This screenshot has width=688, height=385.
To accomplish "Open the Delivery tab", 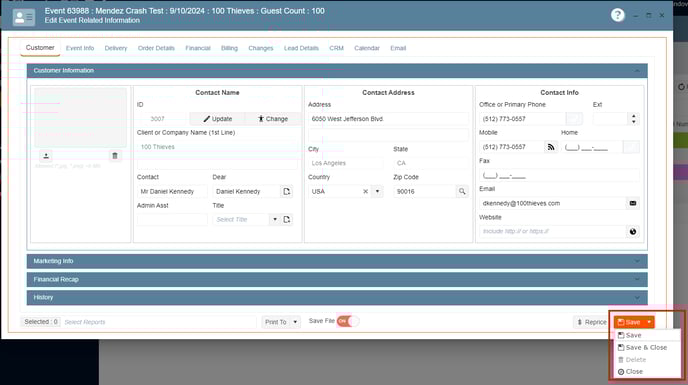I will click(116, 48).
